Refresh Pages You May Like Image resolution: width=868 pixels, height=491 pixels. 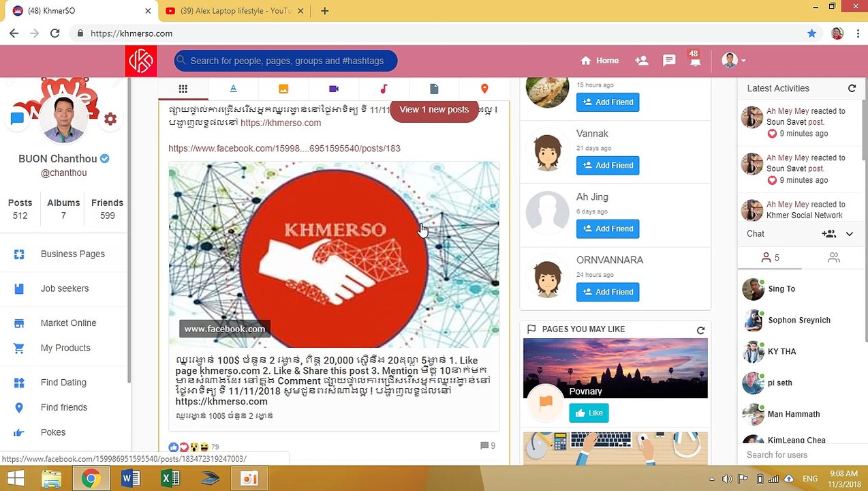pyautogui.click(x=700, y=330)
